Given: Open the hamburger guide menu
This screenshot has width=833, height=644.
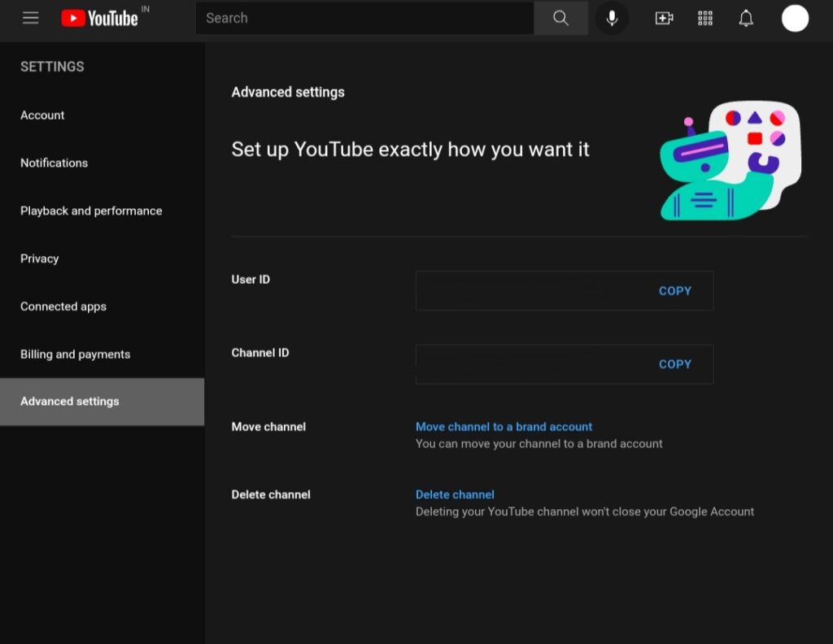Looking at the screenshot, I should (30, 18).
